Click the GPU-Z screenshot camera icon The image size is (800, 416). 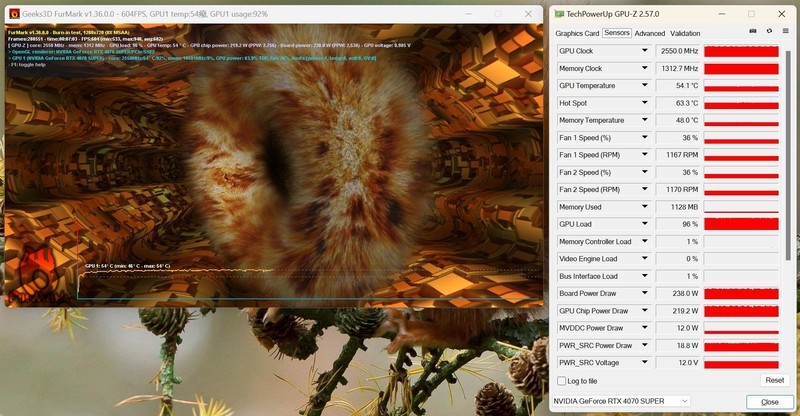pos(753,32)
